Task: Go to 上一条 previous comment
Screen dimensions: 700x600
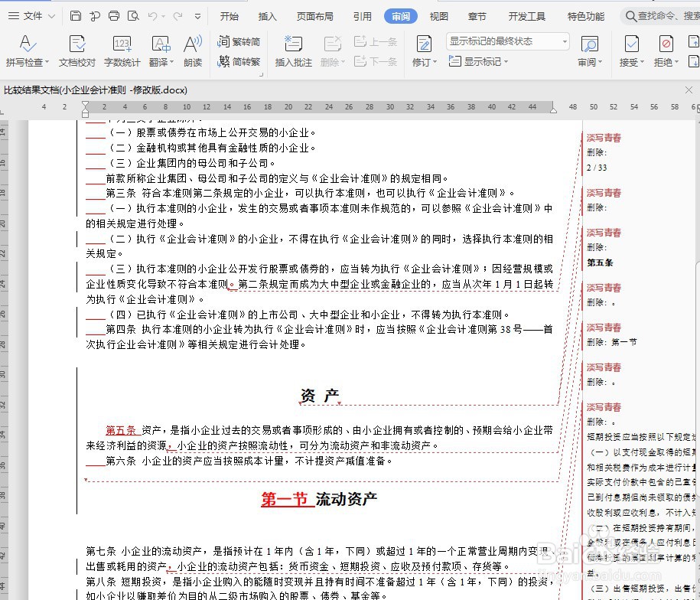Action: [376, 41]
